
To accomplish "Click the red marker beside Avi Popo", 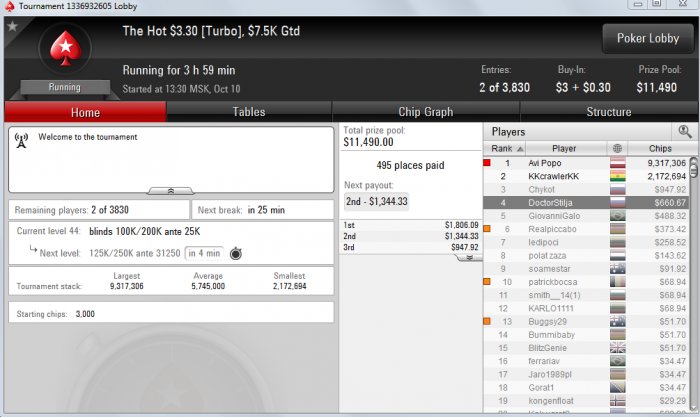I will (487, 163).
